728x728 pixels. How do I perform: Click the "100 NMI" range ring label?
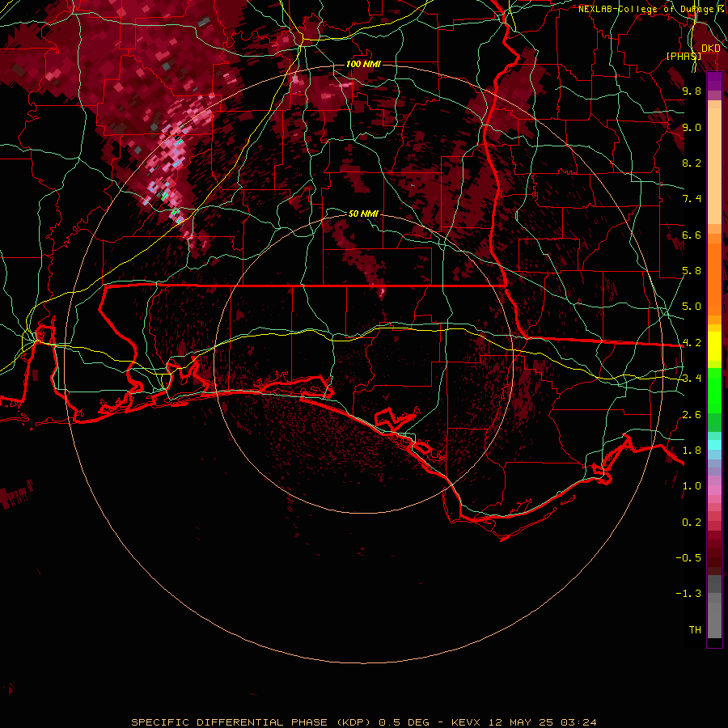point(363,64)
